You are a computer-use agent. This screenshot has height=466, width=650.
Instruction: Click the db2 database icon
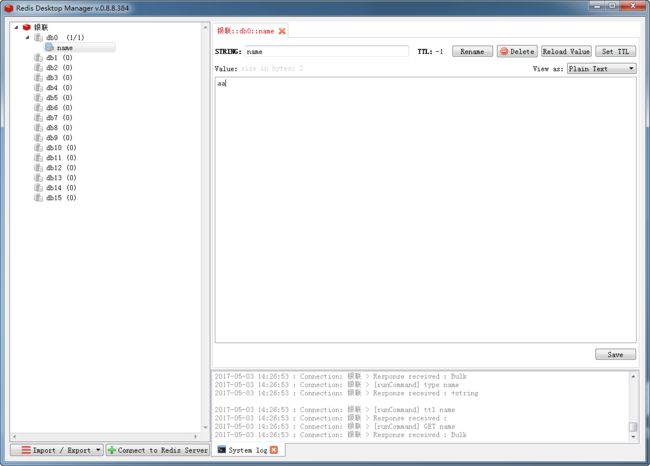click(38, 68)
